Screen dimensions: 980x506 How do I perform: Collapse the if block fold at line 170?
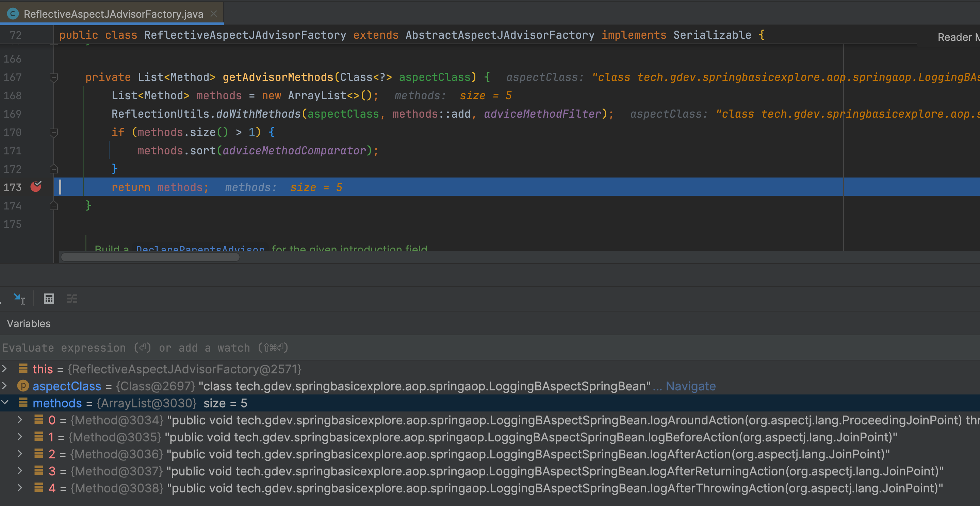[x=54, y=133]
